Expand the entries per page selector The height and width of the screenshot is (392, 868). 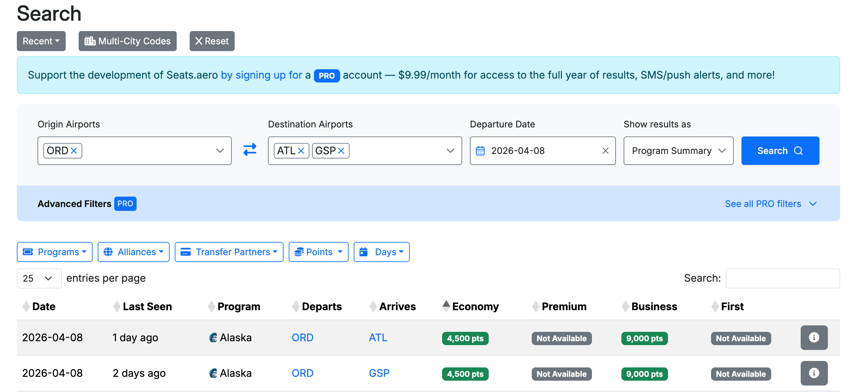(x=39, y=278)
